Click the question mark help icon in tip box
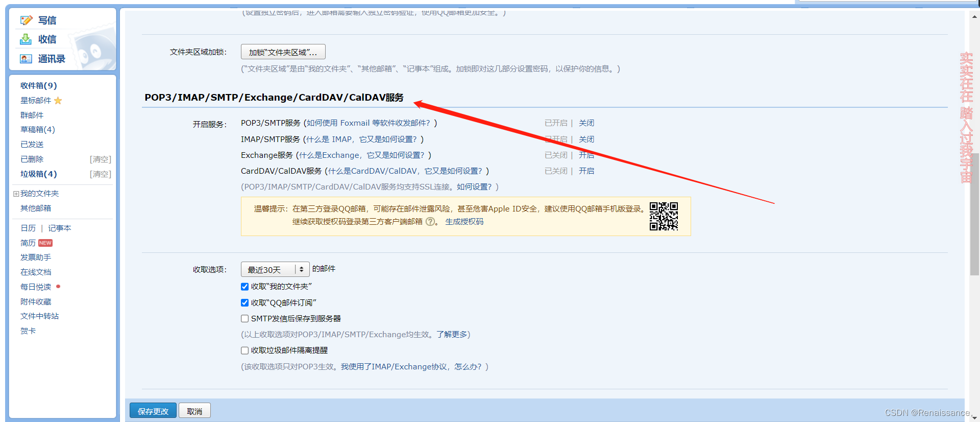 click(430, 222)
